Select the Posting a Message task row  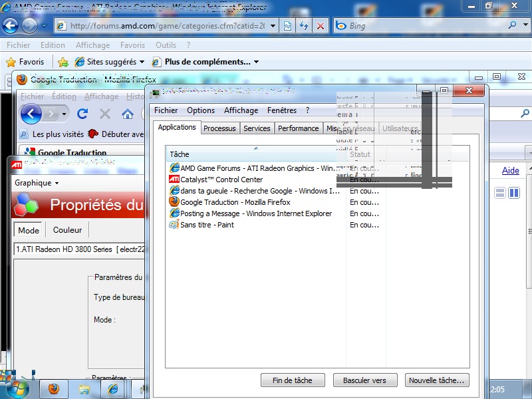click(x=275, y=213)
